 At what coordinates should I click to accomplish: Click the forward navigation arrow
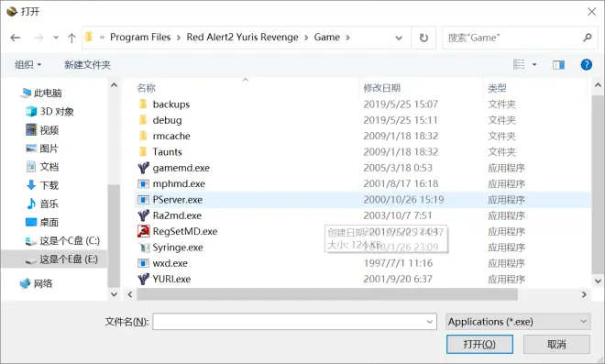point(38,38)
